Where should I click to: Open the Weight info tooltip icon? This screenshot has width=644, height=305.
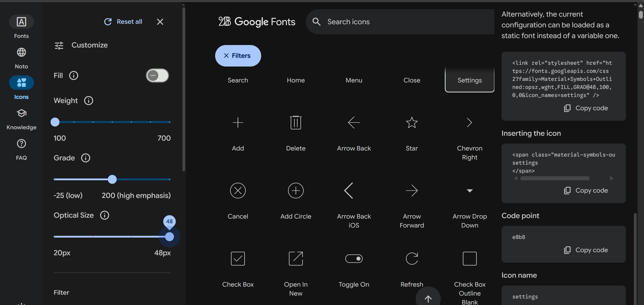pyautogui.click(x=89, y=101)
